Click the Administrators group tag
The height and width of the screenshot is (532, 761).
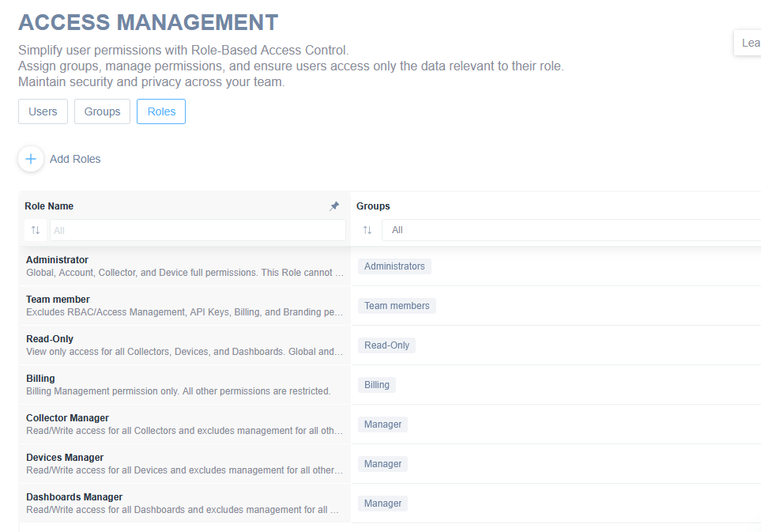click(394, 266)
